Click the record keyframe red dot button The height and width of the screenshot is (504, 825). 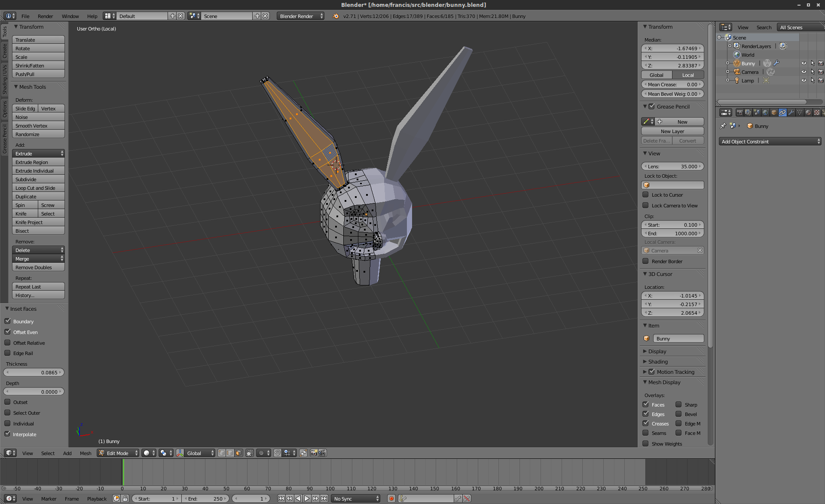[391, 498]
